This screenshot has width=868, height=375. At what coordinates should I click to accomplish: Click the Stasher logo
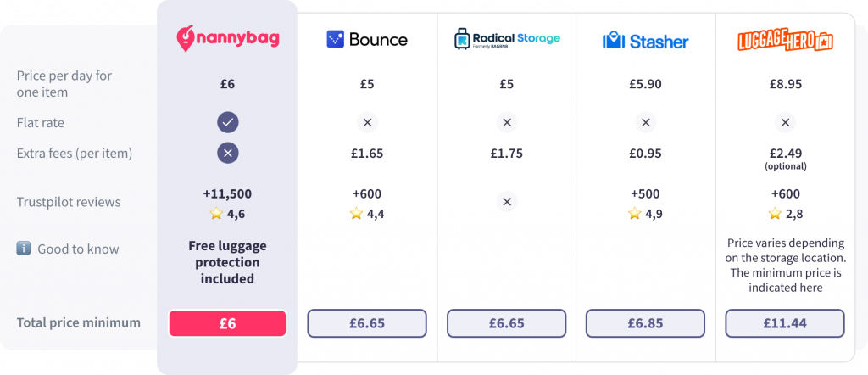(x=645, y=41)
